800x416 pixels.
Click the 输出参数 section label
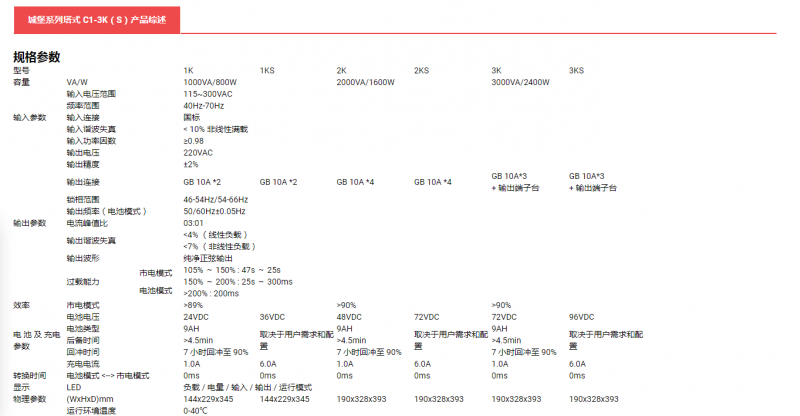tap(30, 223)
